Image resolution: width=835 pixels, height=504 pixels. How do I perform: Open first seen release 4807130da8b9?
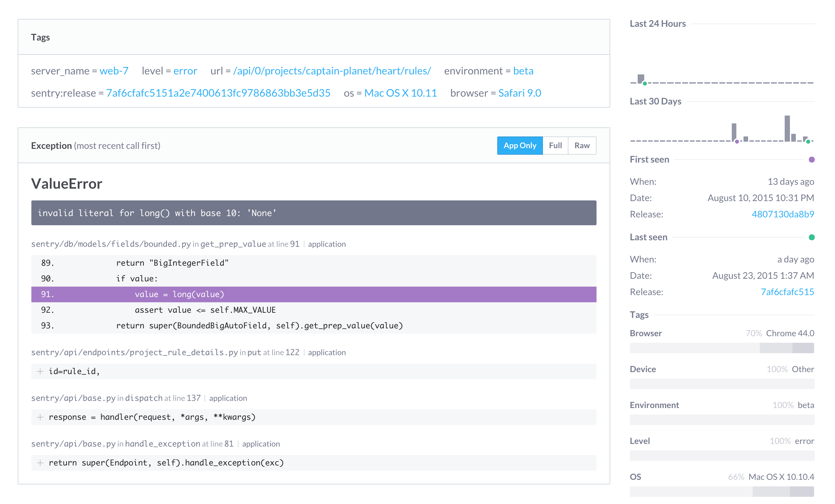click(782, 214)
